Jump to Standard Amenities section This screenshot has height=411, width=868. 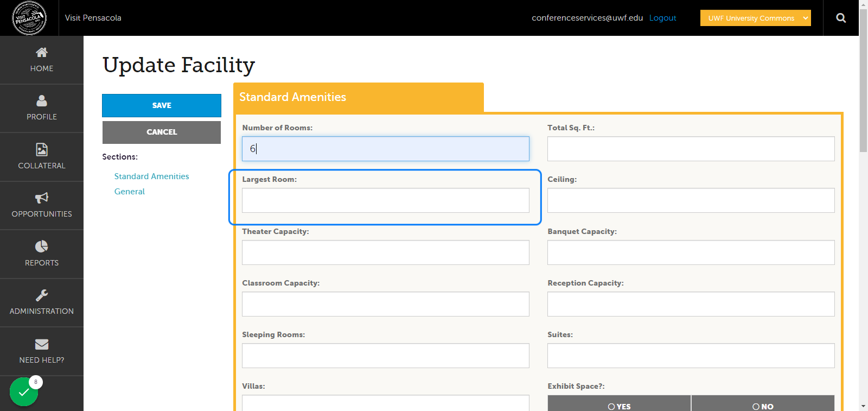tap(152, 176)
